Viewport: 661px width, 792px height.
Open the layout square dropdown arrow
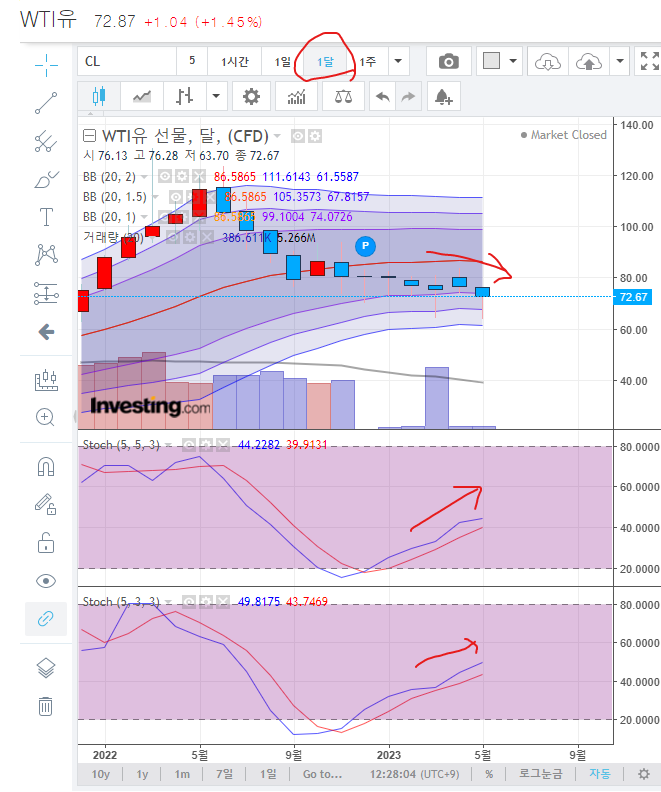tap(513, 62)
